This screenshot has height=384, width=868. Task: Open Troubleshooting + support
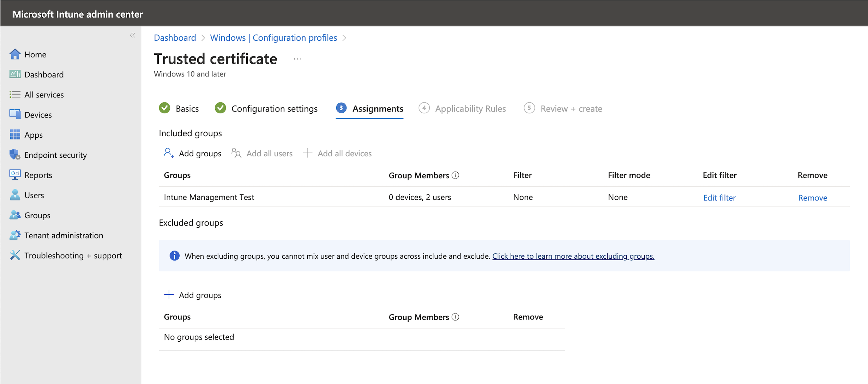tap(73, 255)
